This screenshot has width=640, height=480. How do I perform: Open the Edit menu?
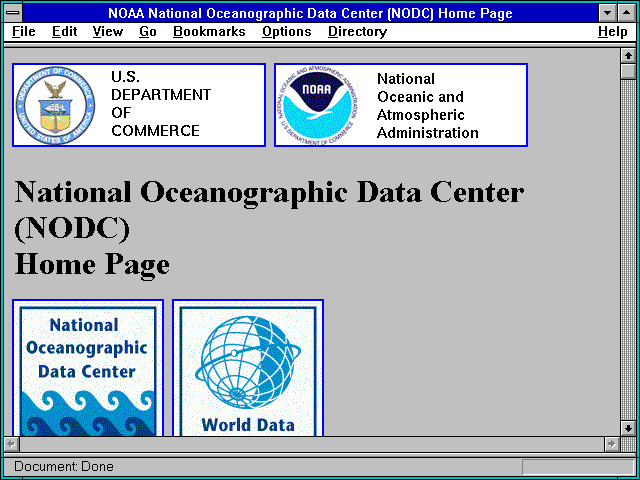coord(64,32)
